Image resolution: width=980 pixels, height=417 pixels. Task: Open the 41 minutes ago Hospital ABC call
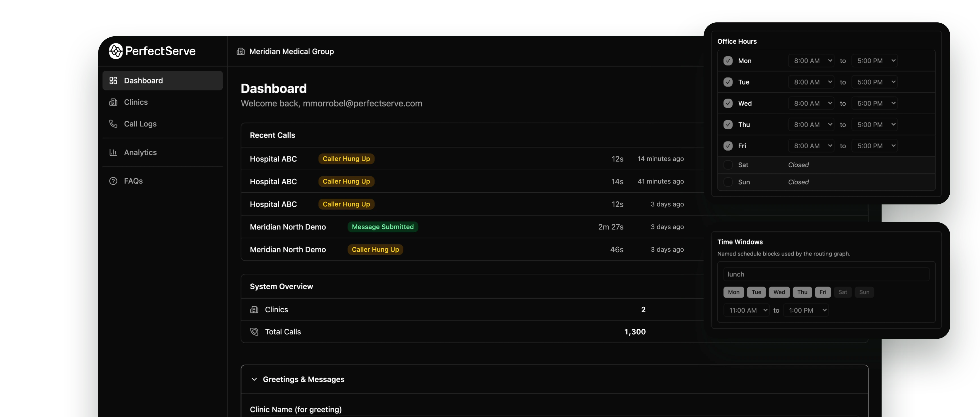click(472, 182)
